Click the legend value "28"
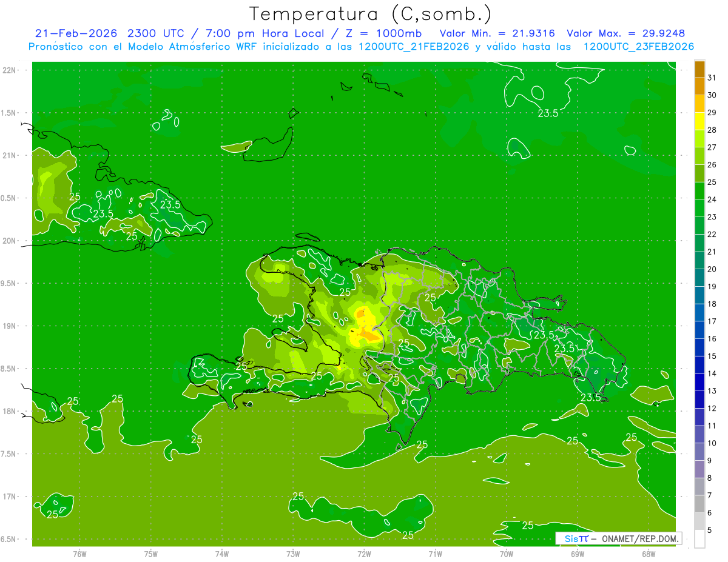The image size is (728, 562). (712, 130)
